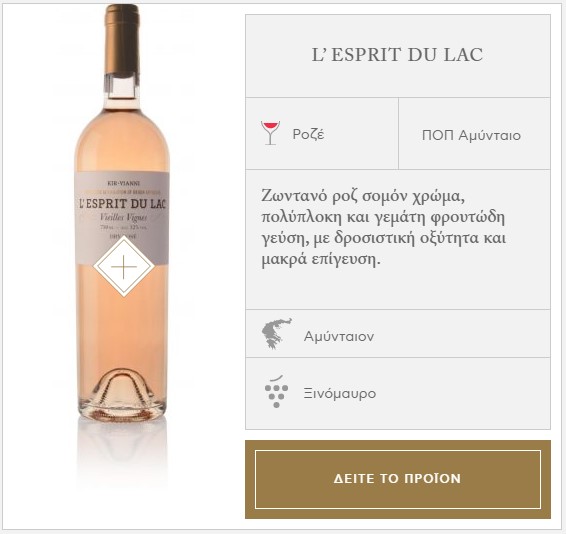The height and width of the screenshot is (534, 566).
Task: Select the Αμύνταιον region text
Action: pos(339,337)
